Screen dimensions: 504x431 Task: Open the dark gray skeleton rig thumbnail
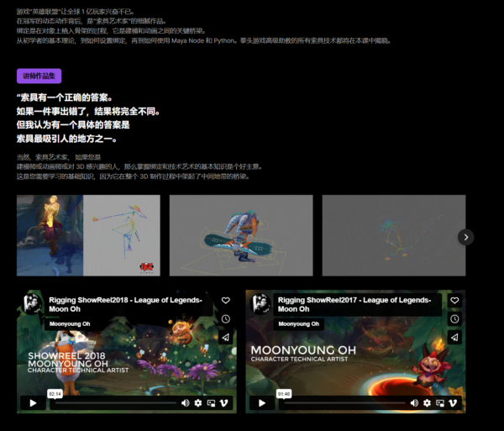coord(394,235)
